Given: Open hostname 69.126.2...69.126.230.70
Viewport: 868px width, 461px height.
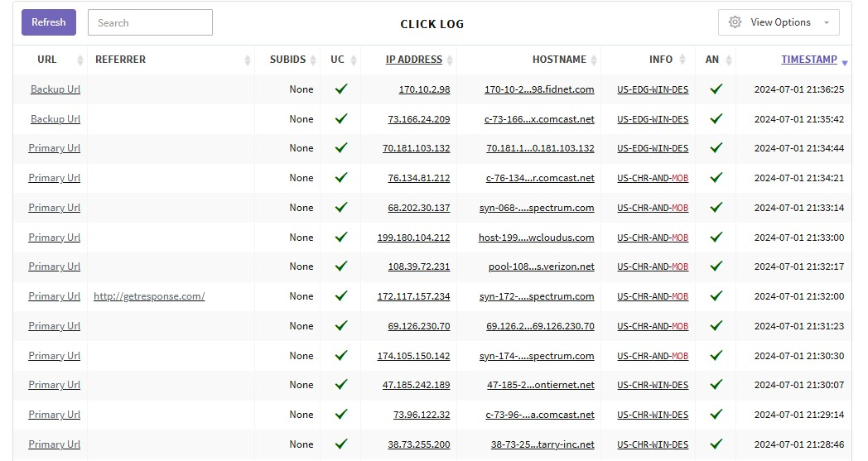Looking at the screenshot, I should click(x=540, y=326).
